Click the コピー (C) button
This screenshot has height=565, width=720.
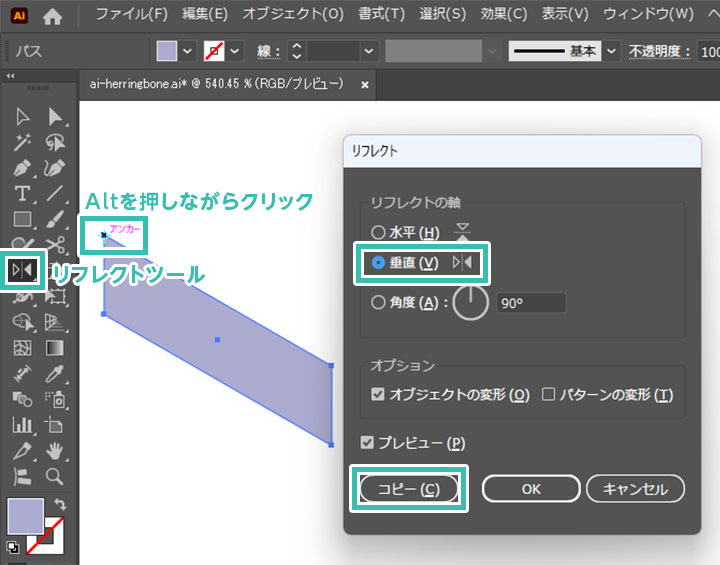point(408,489)
